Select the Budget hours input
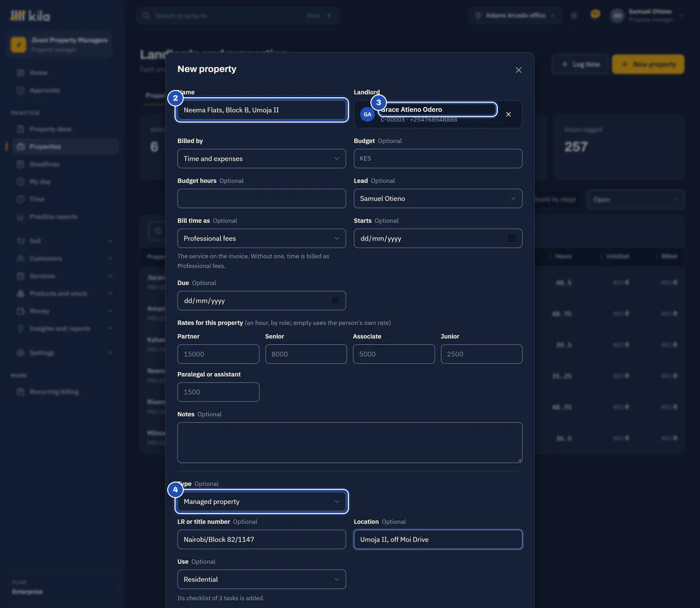The width and height of the screenshot is (700, 608). click(x=262, y=198)
